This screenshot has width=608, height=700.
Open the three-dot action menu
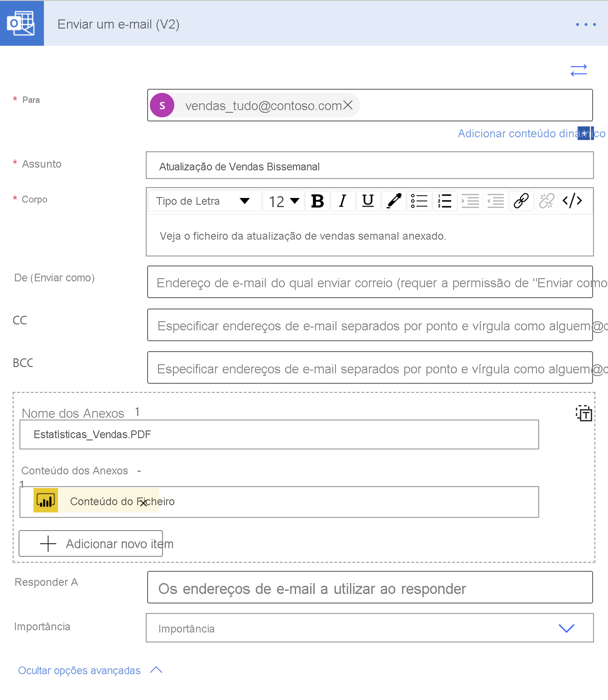[586, 24]
